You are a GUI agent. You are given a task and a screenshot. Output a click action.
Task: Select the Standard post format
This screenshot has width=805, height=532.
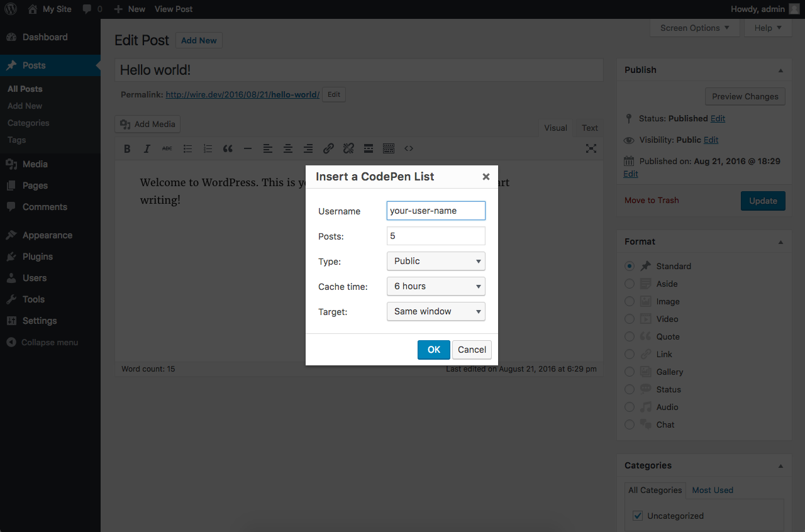[x=630, y=266]
